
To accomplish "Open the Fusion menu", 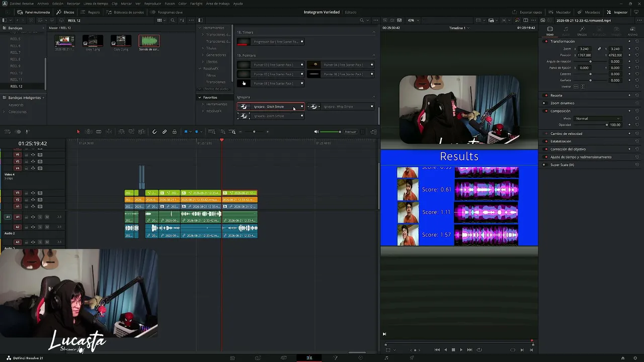I will [x=170, y=4].
